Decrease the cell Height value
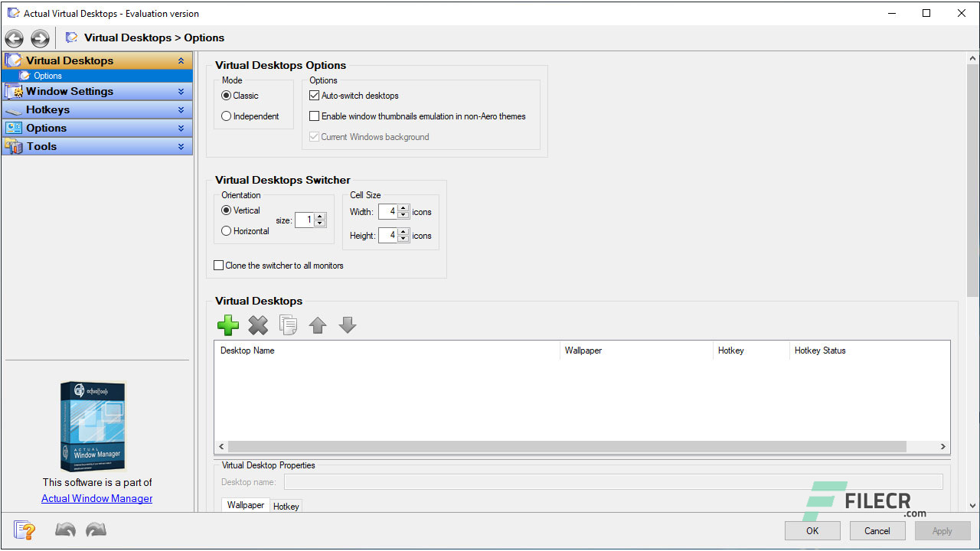This screenshot has width=980, height=551. [403, 240]
